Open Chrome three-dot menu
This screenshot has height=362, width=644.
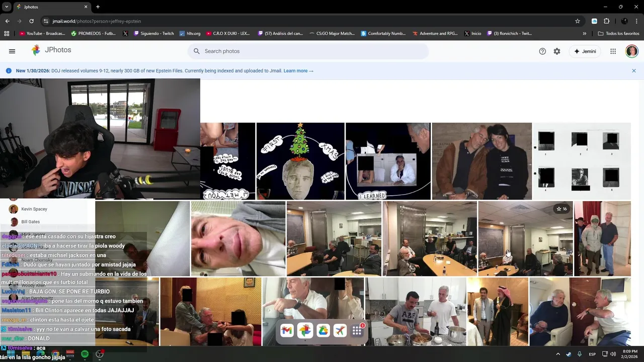[637, 21]
